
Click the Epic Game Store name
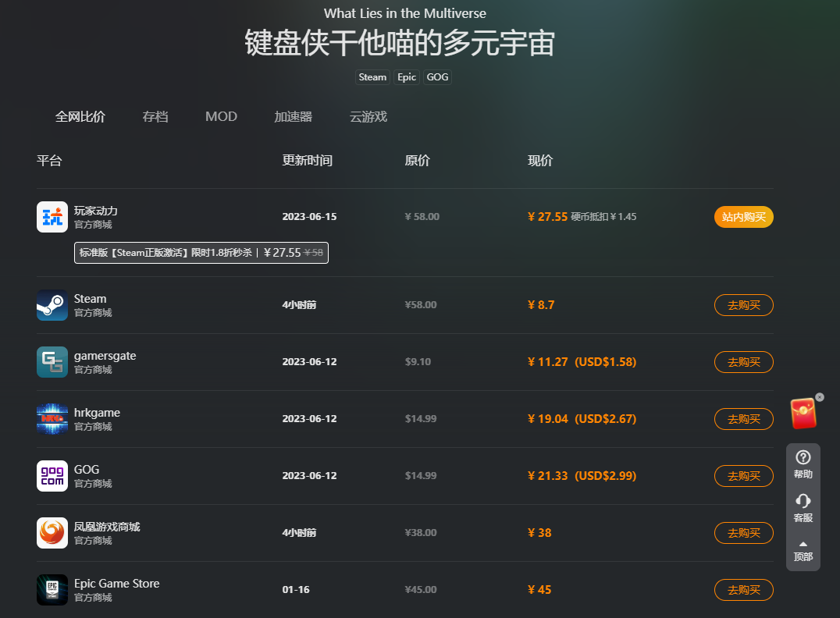tap(117, 584)
